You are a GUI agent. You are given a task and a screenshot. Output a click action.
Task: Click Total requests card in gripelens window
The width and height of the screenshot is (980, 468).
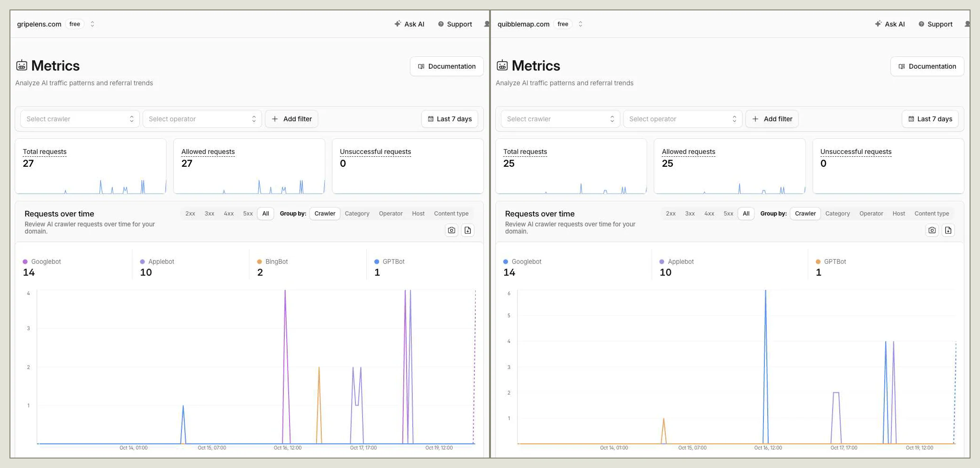point(91,166)
